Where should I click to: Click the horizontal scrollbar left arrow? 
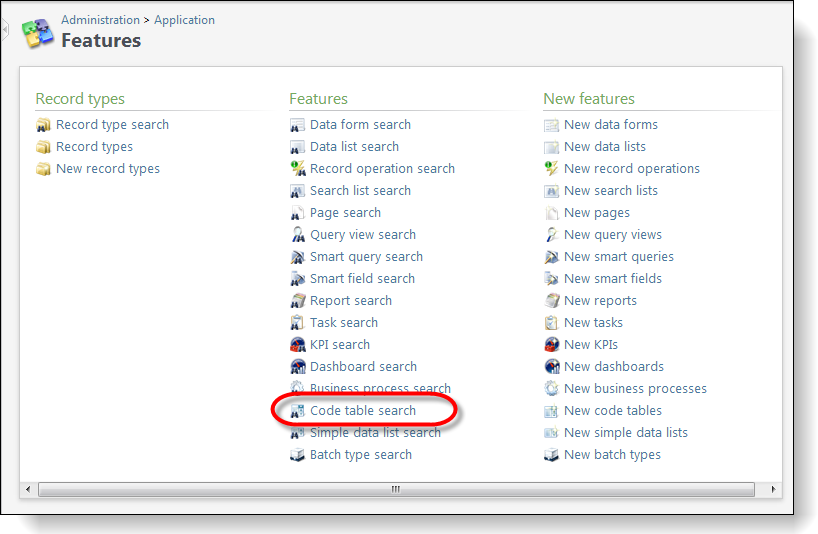28,489
